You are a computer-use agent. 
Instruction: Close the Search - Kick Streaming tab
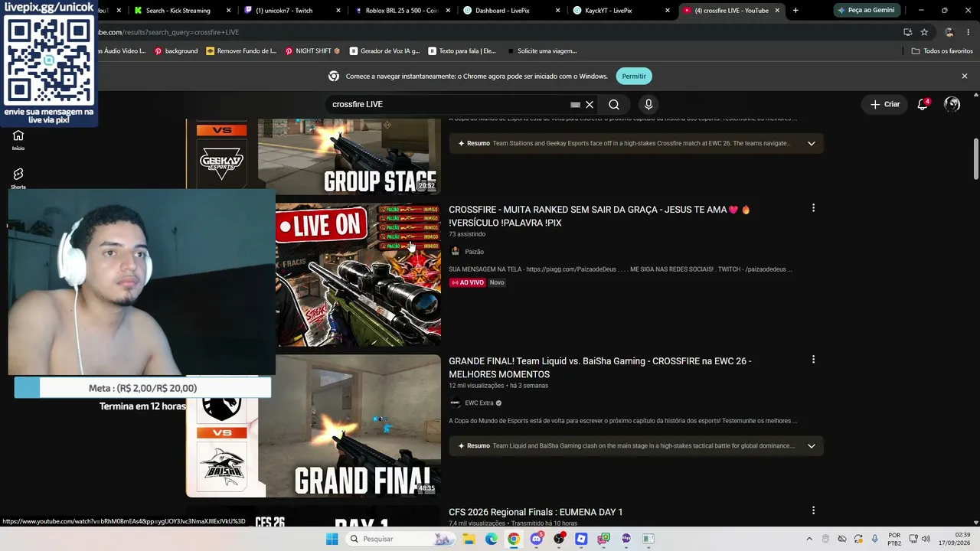(x=229, y=11)
